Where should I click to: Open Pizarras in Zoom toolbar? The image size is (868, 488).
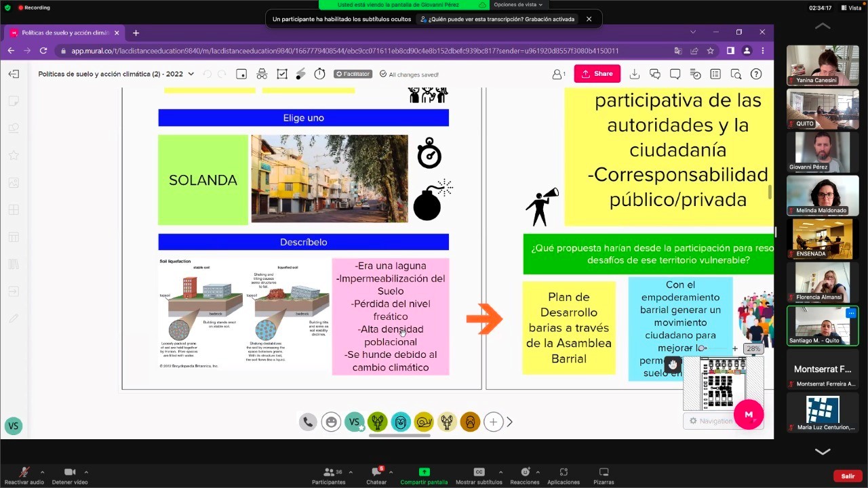(x=604, y=476)
